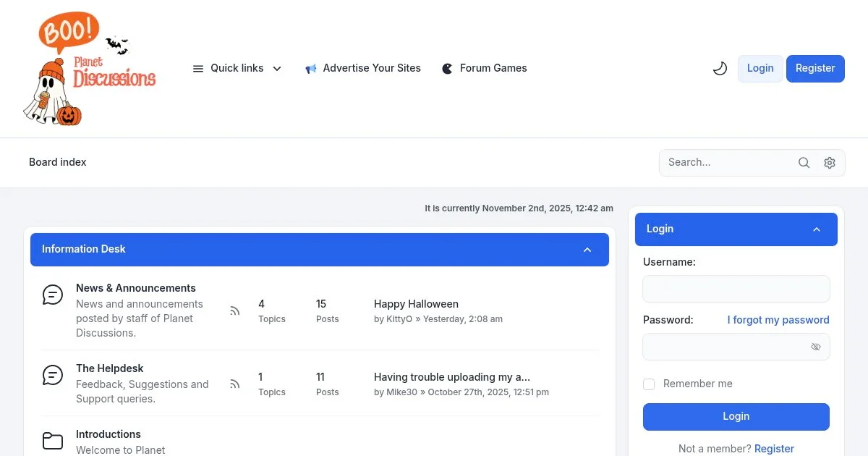Click the News & Announcements forum icon
Image resolution: width=868 pixels, height=456 pixels.
(53, 295)
